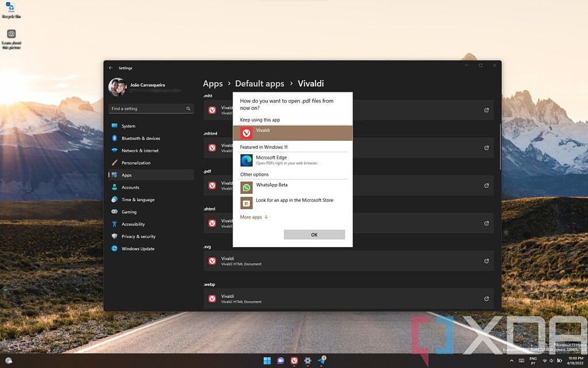Screen dimensions: 588x368
Task: Navigate to Default apps via the breadcrumb
Action: click(x=260, y=83)
